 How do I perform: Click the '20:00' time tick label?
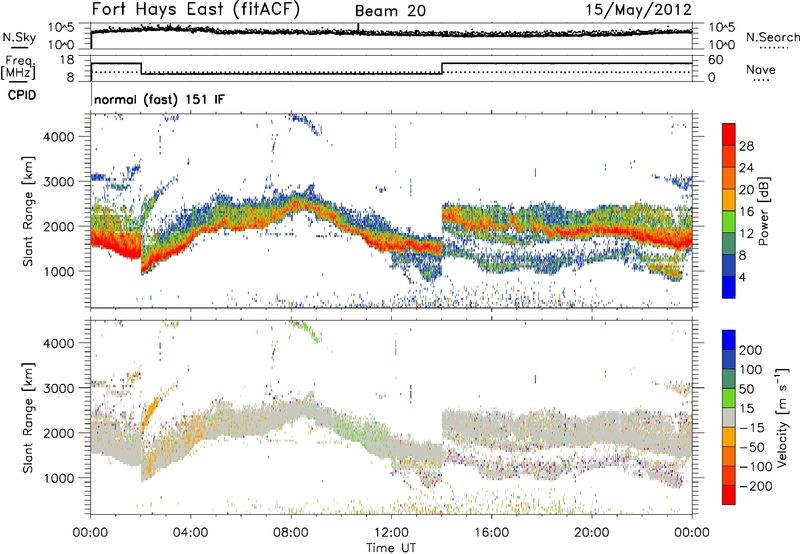coord(592,533)
